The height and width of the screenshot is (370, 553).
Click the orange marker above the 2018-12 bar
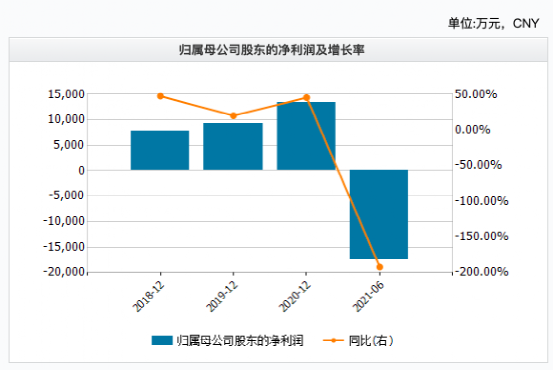pyautogui.click(x=160, y=96)
